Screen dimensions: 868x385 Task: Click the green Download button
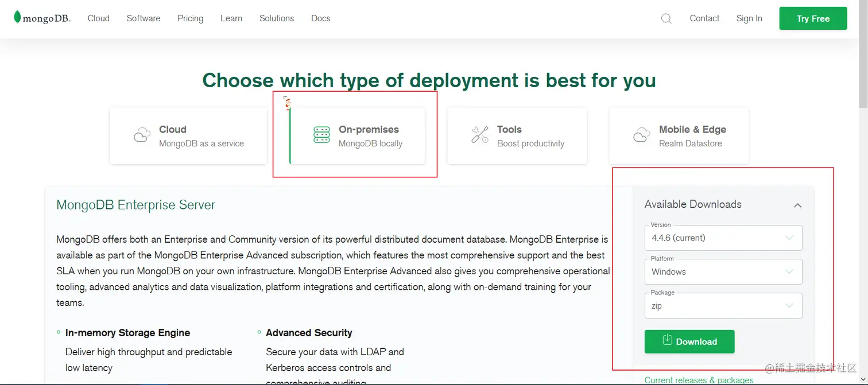[x=689, y=341]
